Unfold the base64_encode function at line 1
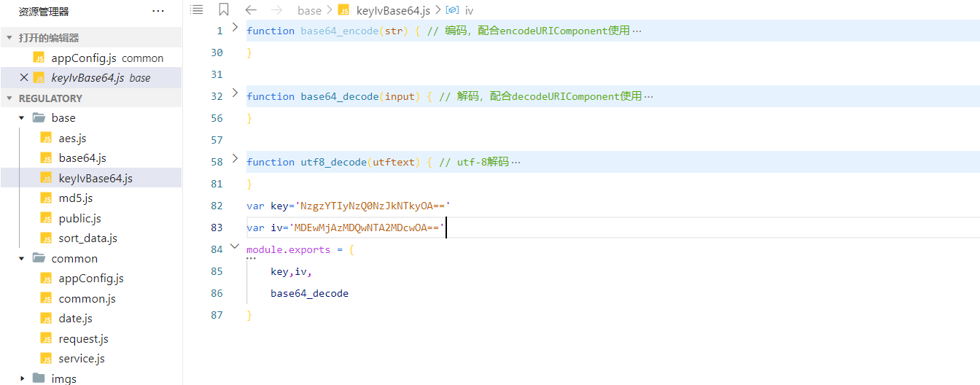 pos(235,27)
